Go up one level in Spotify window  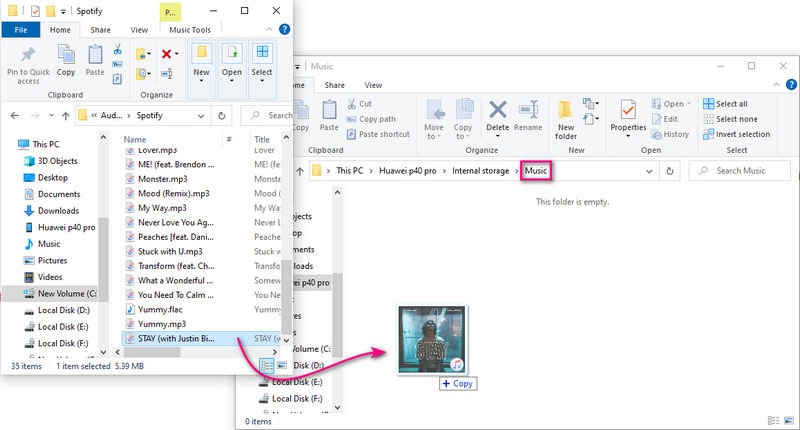pyautogui.click(x=65, y=116)
